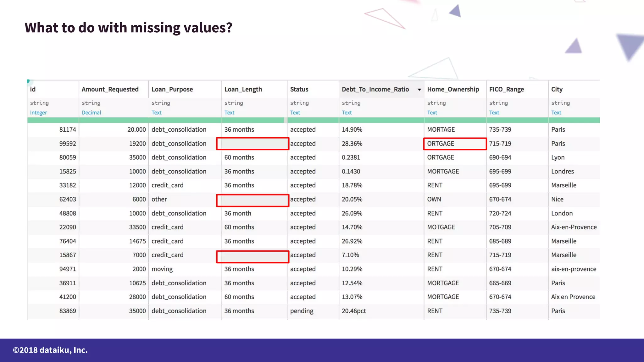Select the city cell Londres
Screen dimensions: 644x362
click(562, 171)
